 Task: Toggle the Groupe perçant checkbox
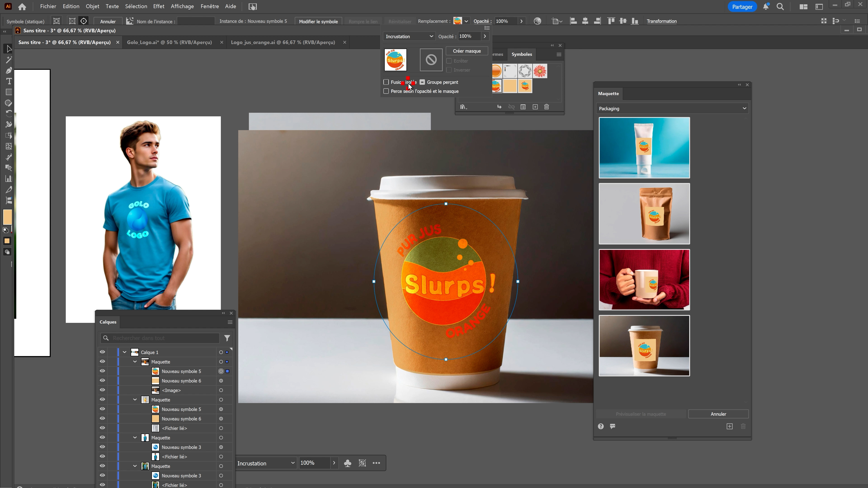point(422,82)
